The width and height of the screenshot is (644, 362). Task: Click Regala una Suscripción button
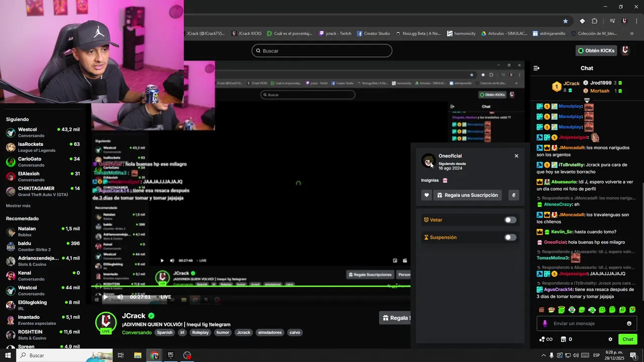[467, 195]
